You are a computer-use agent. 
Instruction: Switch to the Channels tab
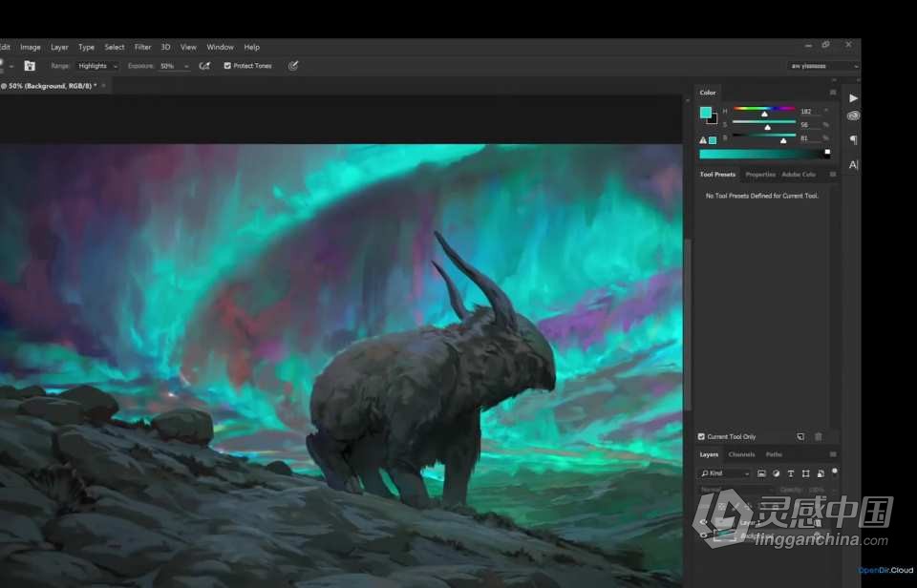click(x=741, y=454)
